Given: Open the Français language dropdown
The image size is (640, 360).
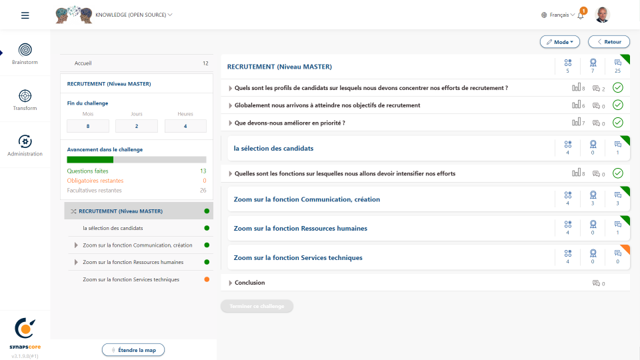Looking at the screenshot, I should point(558,15).
